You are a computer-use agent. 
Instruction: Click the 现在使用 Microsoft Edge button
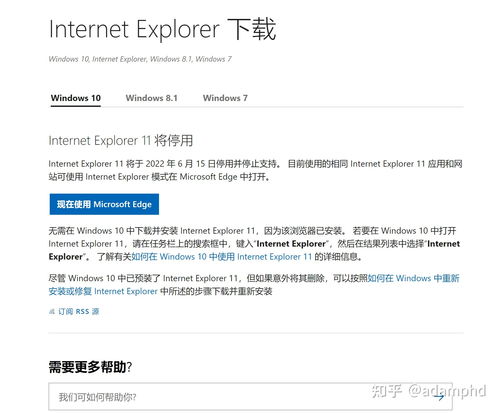(x=104, y=204)
